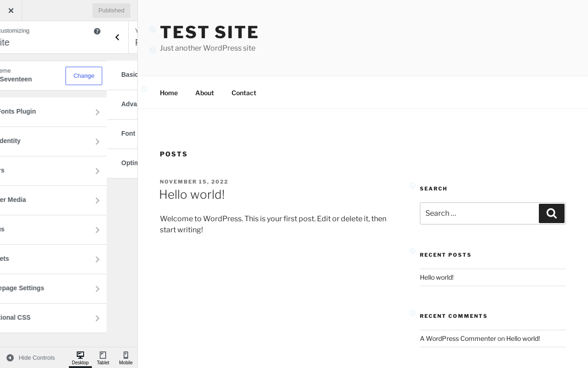Click the site title edit shortcut icon

(x=153, y=29)
